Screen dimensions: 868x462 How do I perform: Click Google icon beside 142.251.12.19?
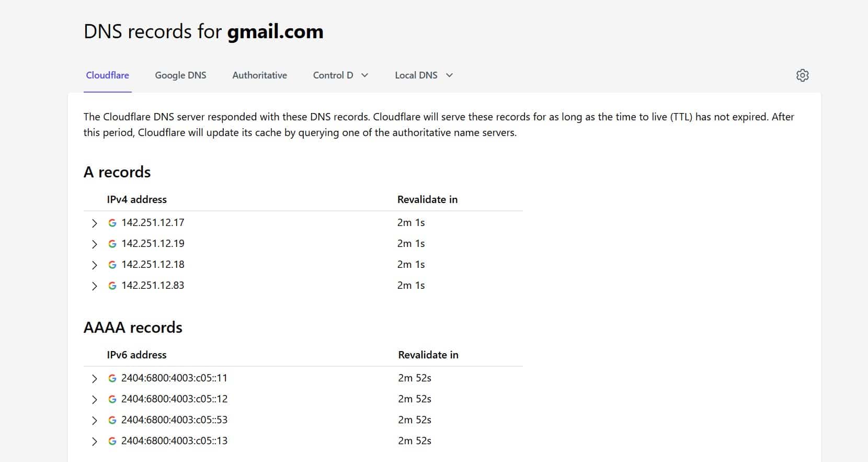coord(112,244)
